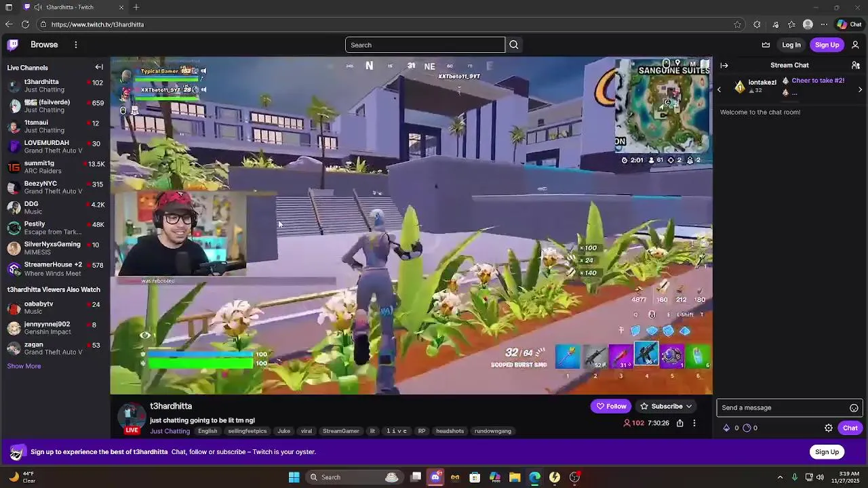Screen dimensions: 868x488
Task: Mute the t3hardhitta tab audio
Action: point(38,7)
